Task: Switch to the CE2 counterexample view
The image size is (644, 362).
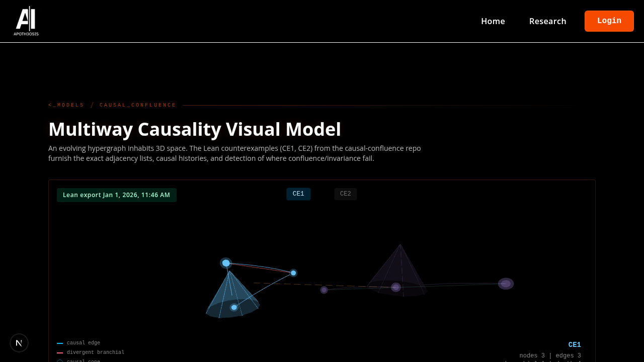Action: click(x=346, y=194)
